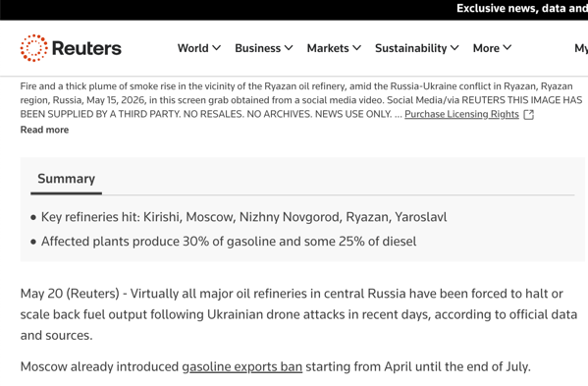Image resolution: width=588 pixels, height=386 pixels.
Task: Click the external link icon after Licensing Rights
Action: point(528,114)
